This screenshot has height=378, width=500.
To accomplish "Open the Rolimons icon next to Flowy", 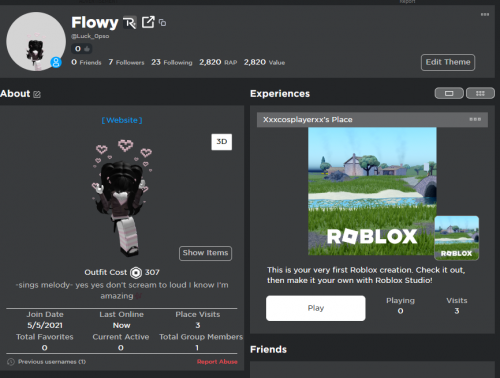I will point(129,23).
